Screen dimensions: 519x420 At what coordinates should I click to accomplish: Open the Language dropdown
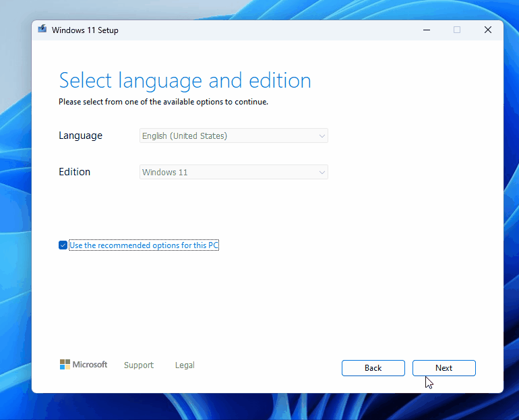tap(234, 136)
